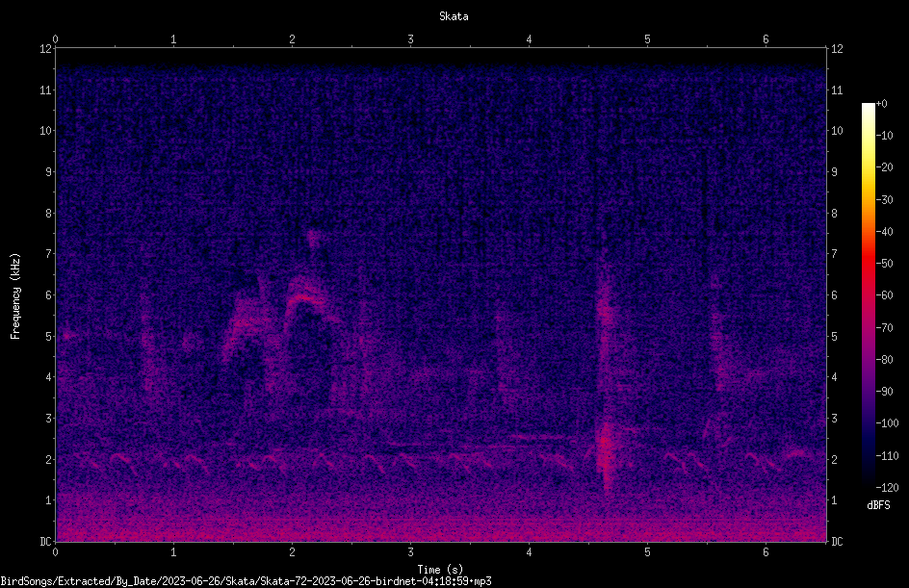Click the color scale gradient bar

868,295
